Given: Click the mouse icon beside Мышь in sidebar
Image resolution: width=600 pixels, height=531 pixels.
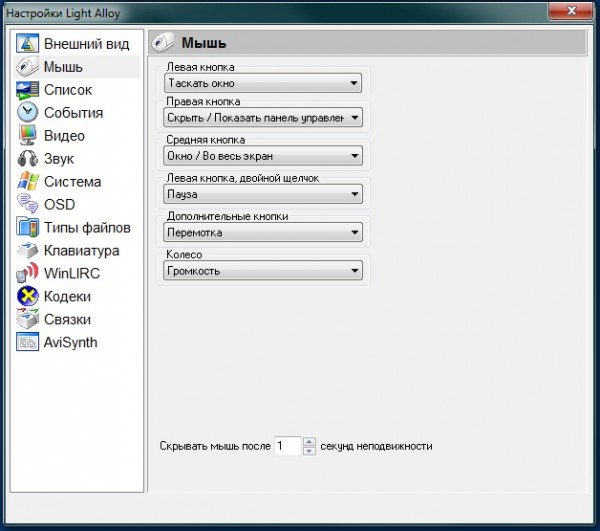Looking at the screenshot, I should click(27, 67).
